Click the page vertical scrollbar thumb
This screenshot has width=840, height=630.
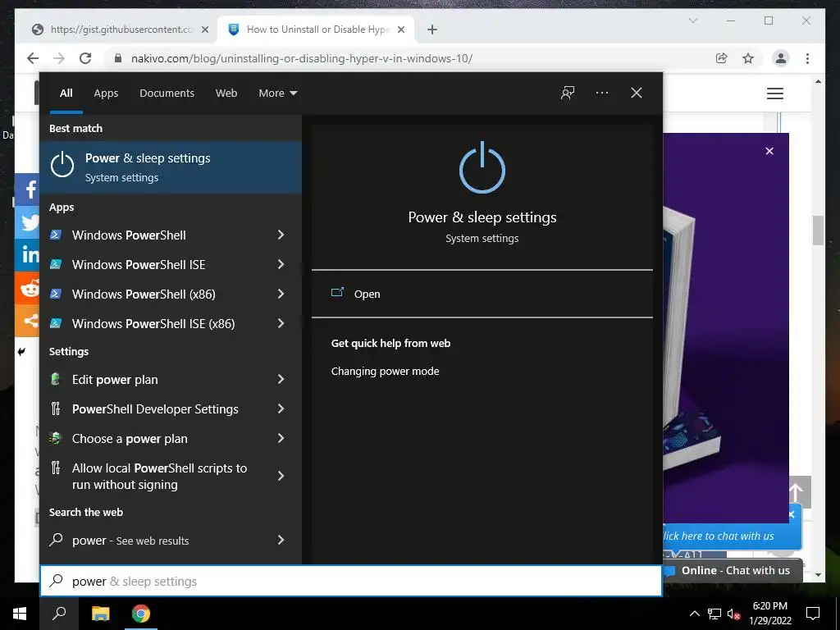pos(818,230)
